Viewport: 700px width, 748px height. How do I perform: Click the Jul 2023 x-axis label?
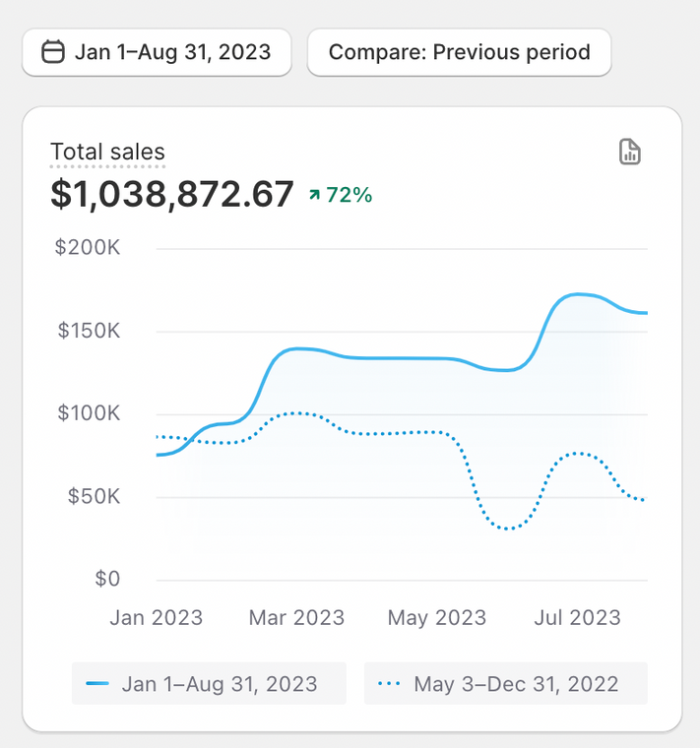click(x=577, y=618)
